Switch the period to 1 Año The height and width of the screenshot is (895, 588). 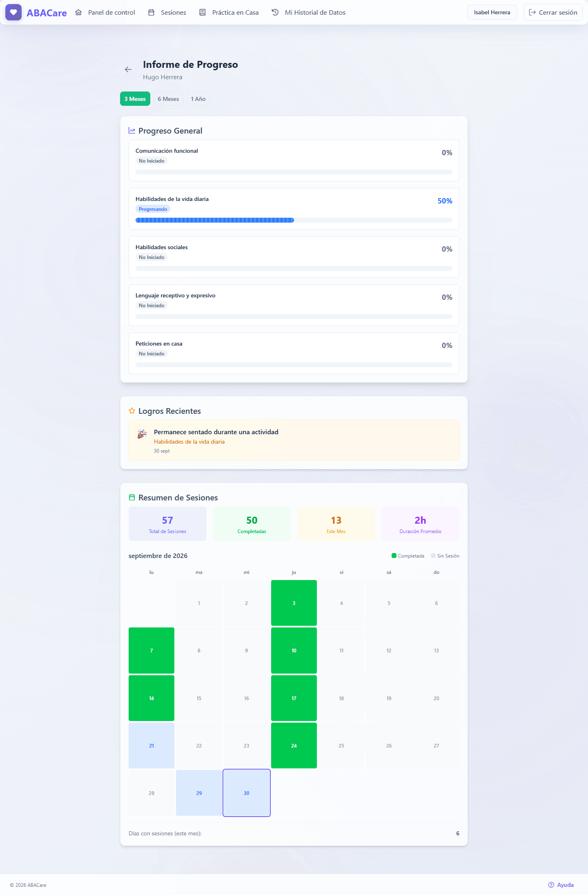pyautogui.click(x=198, y=99)
